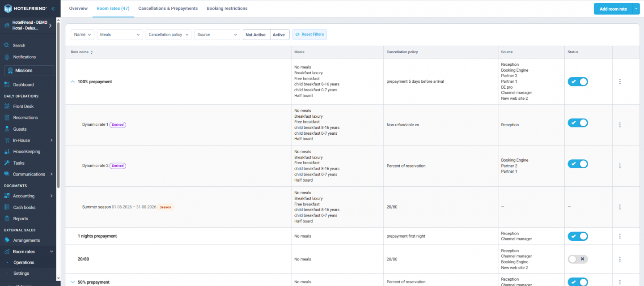Viewport: 644px width, 286px height.
Task: Open actions menu for 1 nights prepayment
Action: 620,236
